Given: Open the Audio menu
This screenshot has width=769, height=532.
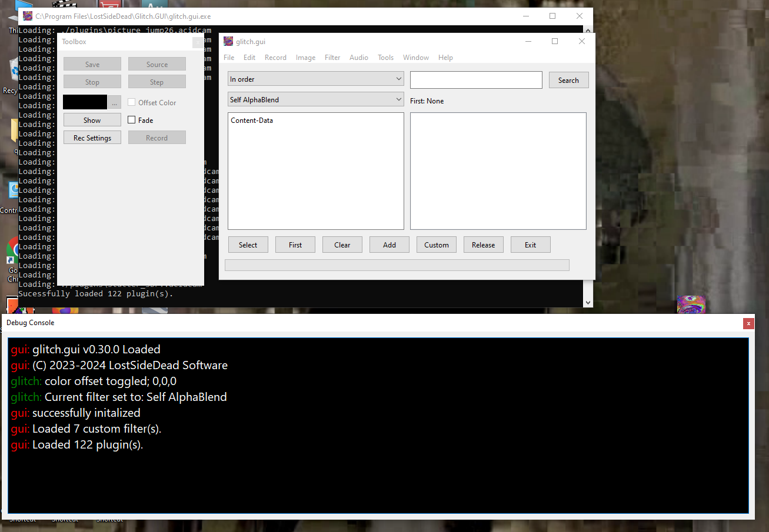Looking at the screenshot, I should click(x=359, y=58).
